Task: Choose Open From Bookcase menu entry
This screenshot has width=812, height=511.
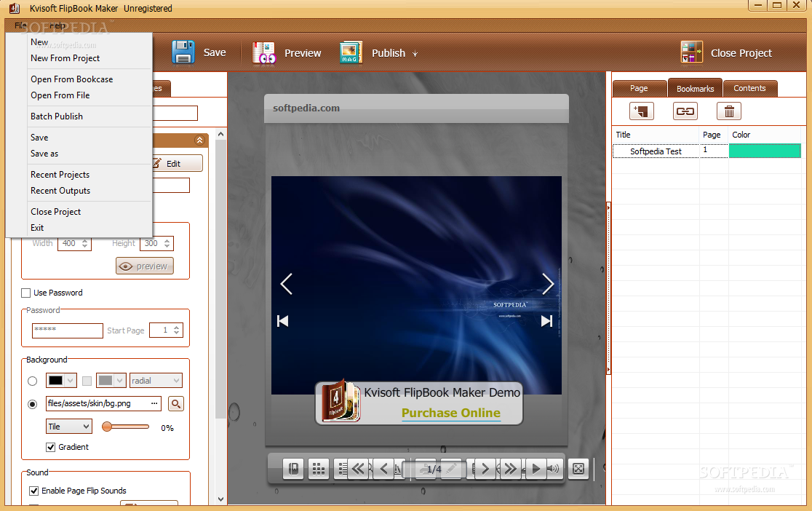Action: tap(72, 79)
